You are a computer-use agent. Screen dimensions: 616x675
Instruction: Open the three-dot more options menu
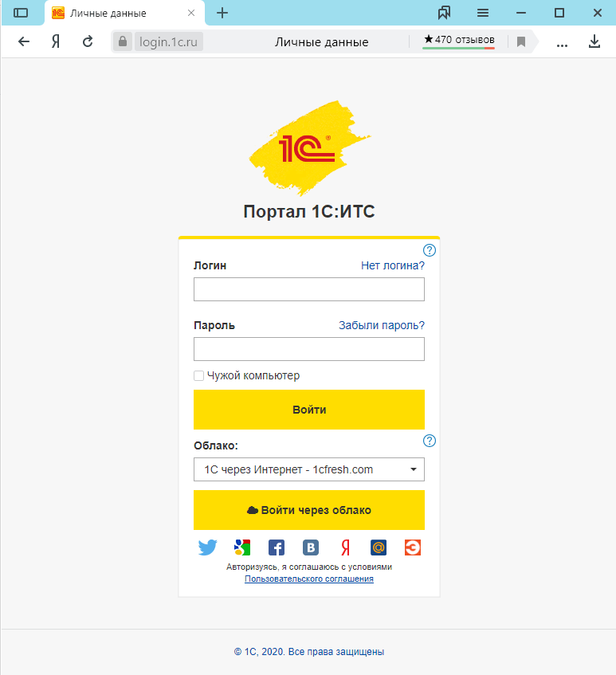pyautogui.click(x=562, y=45)
